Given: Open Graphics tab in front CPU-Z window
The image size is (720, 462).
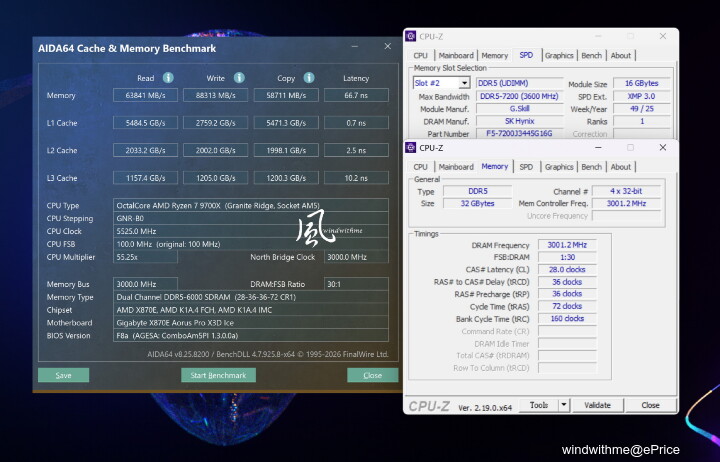Looking at the screenshot, I should (559, 167).
